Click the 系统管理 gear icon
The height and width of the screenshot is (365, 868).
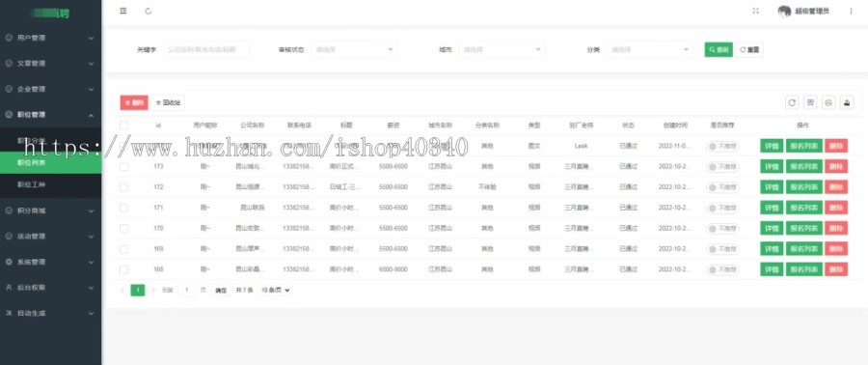(x=9, y=262)
